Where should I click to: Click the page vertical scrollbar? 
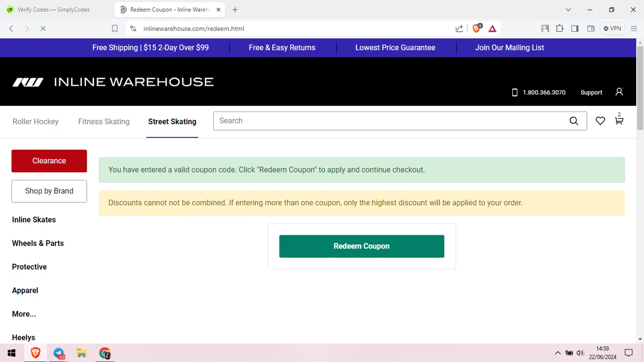640,88
